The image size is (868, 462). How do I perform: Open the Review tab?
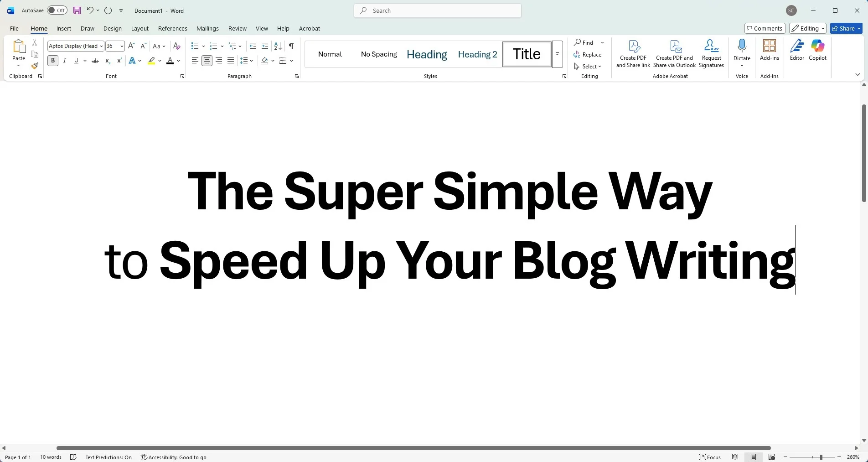[237, 28]
